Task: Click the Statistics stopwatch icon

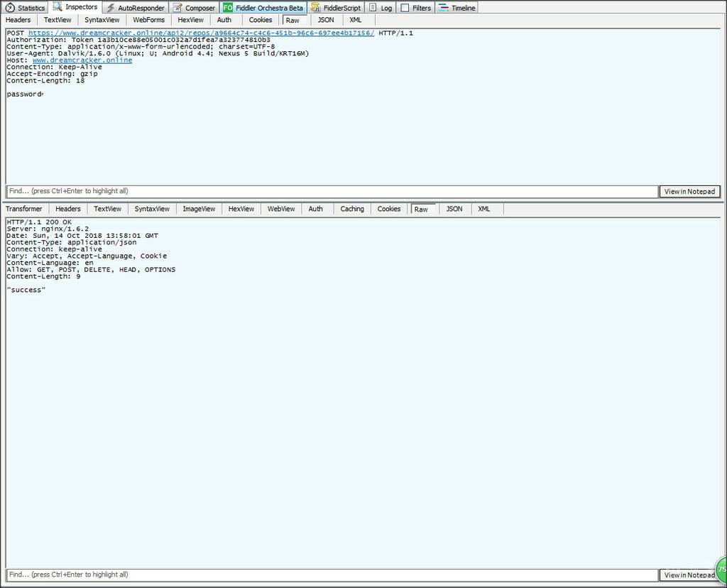Action: [x=10, y=8]
